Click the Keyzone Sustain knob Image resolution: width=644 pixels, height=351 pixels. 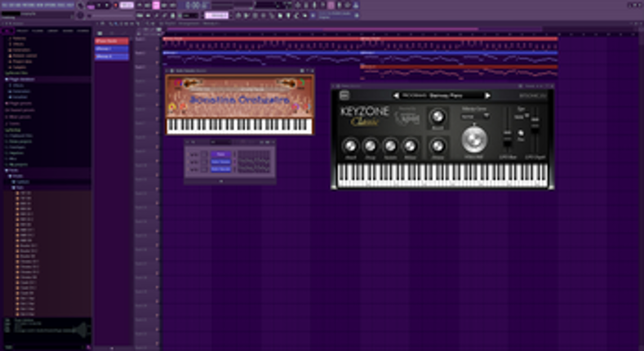[x=390, y=146]
